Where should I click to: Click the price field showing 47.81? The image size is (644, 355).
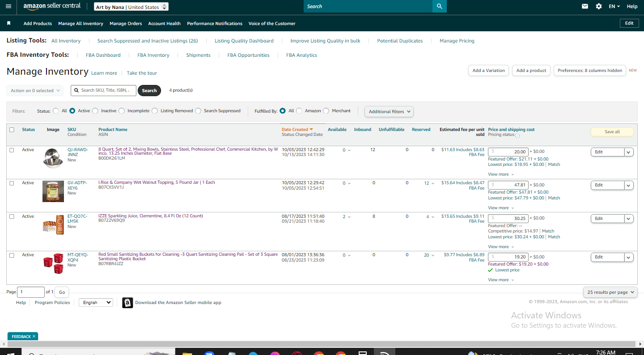[x=508, y=185]
